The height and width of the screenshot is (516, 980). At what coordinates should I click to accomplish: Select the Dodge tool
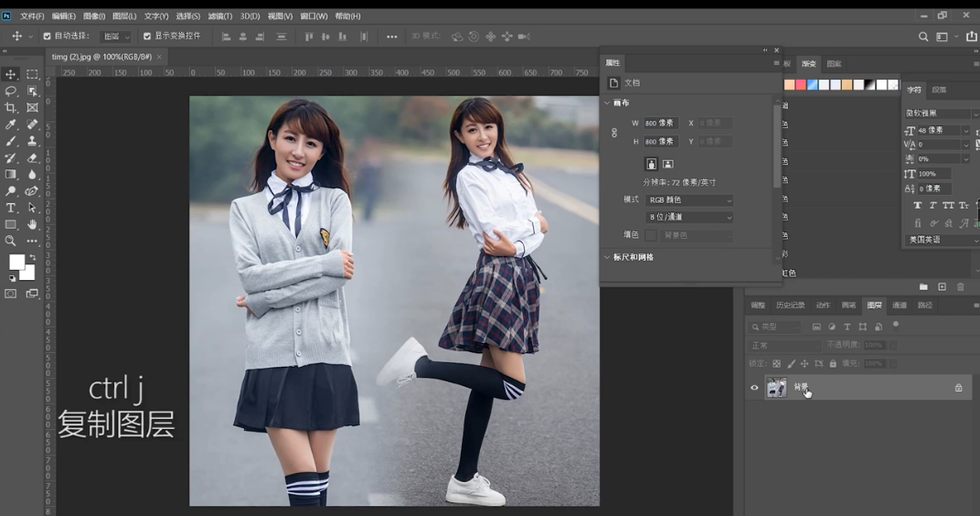[x=11, y=191]
